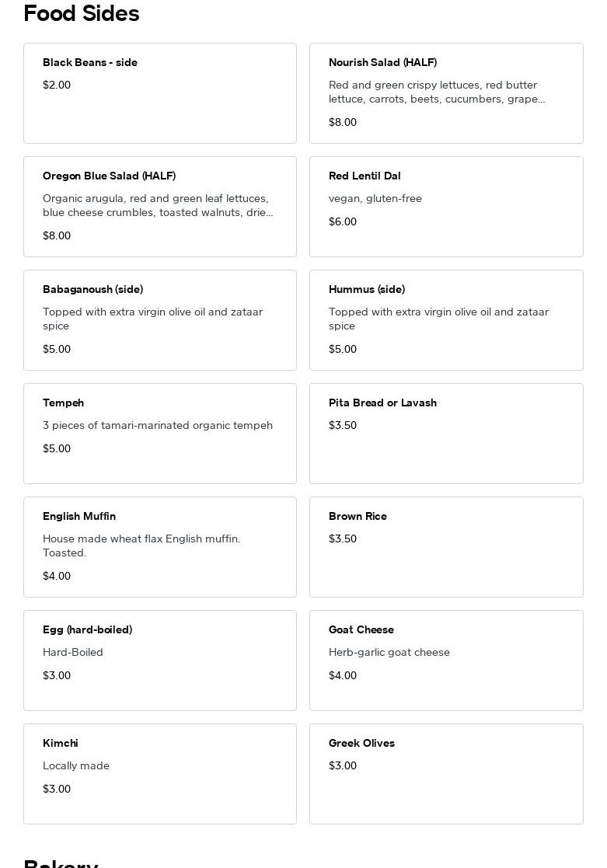Open the Goat Cheese card

click(x=446, y=661)
